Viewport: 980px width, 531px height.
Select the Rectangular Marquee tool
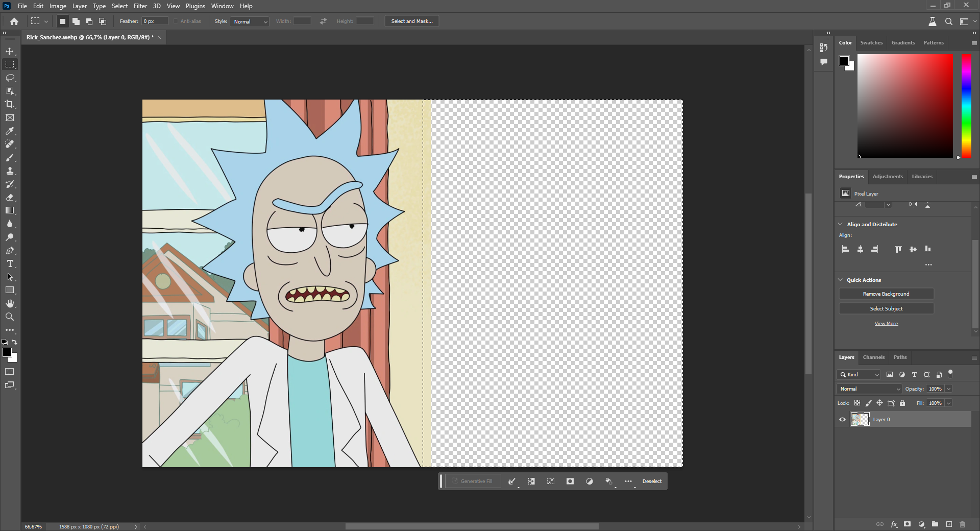click(x=10, y=64)
